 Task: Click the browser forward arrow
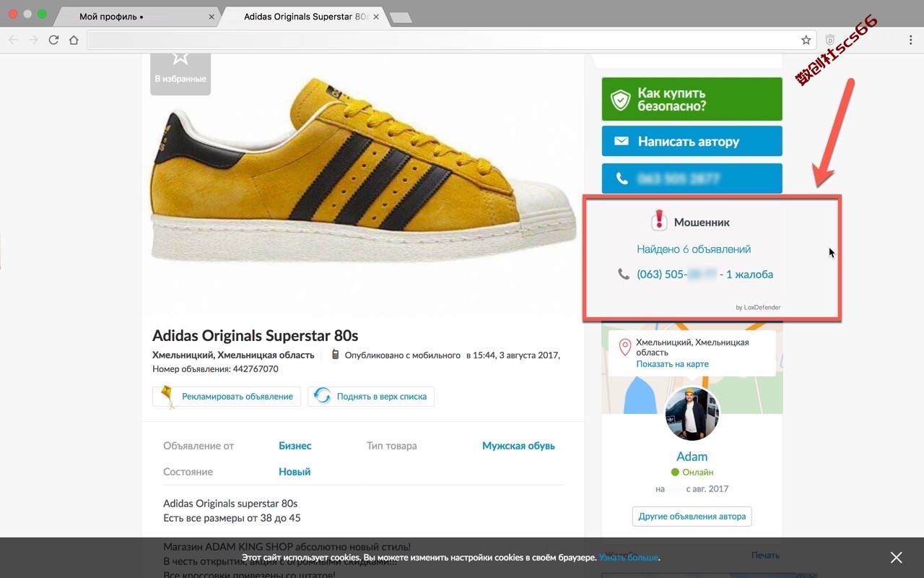33,40
